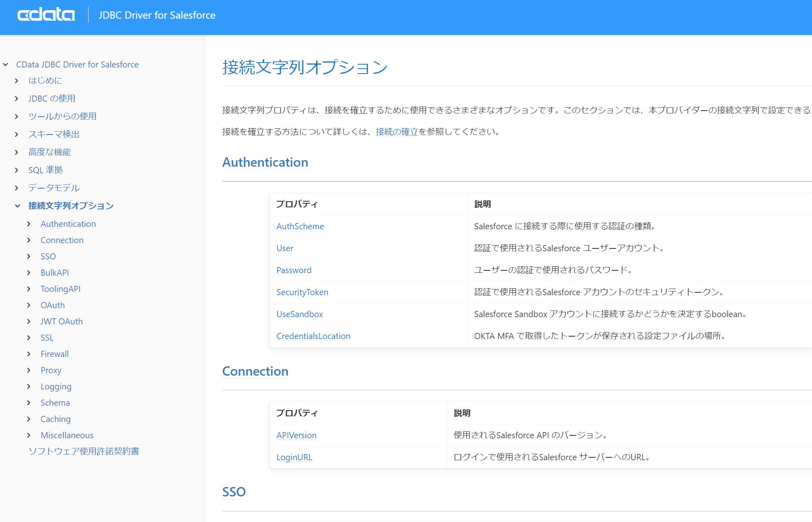Open ソフトウェア使用許諾契約書 page

coord(84,451)
